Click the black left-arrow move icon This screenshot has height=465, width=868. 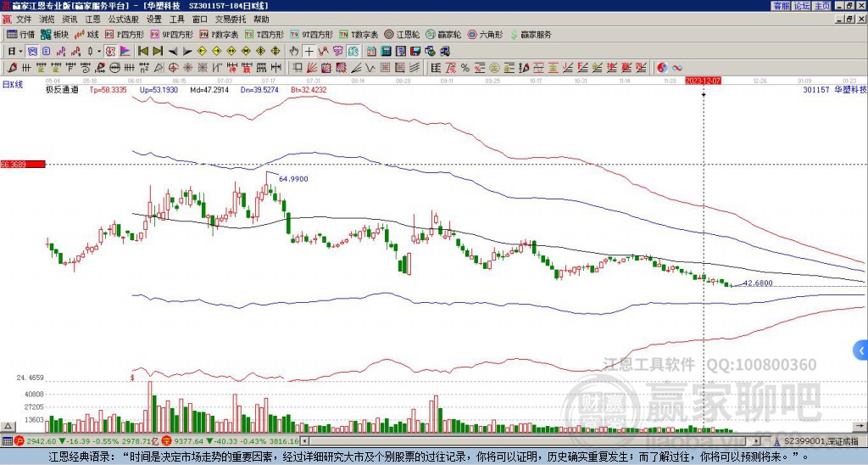click(x=172, y=51)
